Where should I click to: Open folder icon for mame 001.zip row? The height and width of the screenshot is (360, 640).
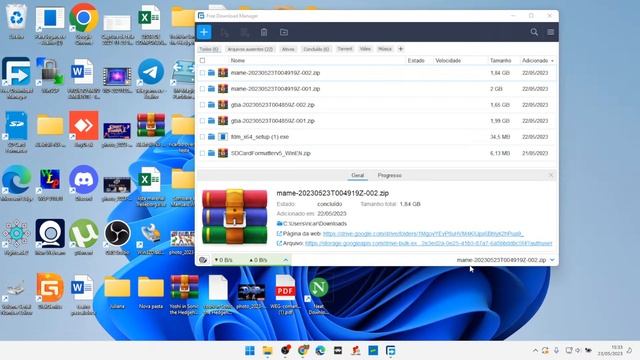click(x=211, y=89)
